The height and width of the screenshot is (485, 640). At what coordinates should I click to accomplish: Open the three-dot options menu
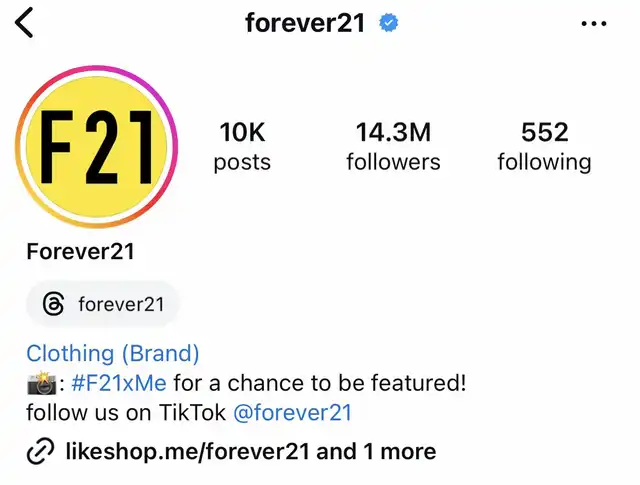point(594,24)
